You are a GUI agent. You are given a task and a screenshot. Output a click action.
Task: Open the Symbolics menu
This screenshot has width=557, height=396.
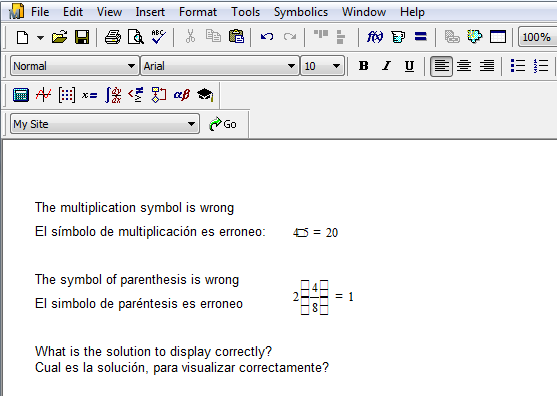click(x=301, y=12)
